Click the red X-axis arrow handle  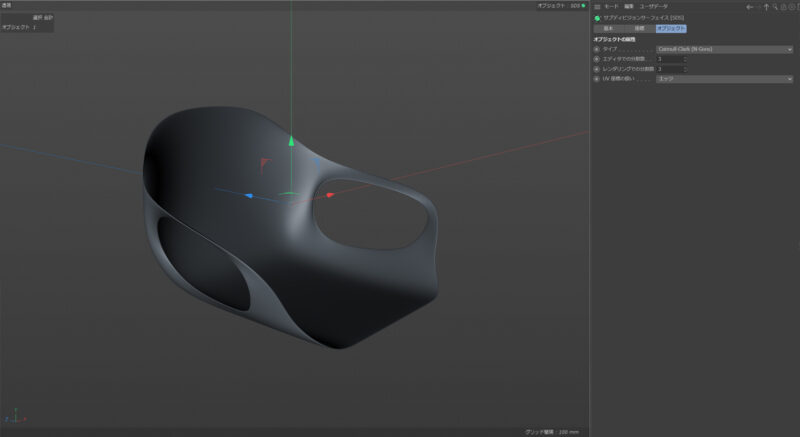point(330,195)
